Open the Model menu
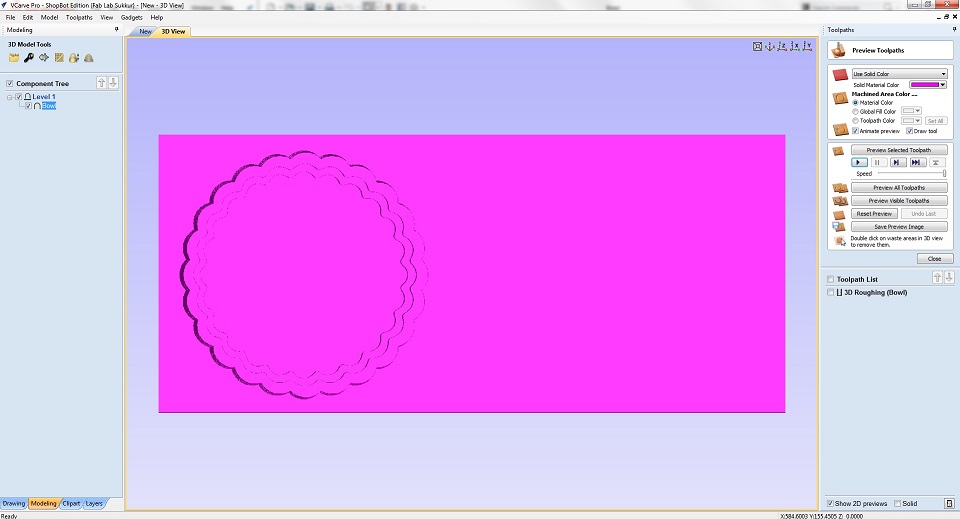The height and width of the screenshot is (519, 960). (49, 17)
